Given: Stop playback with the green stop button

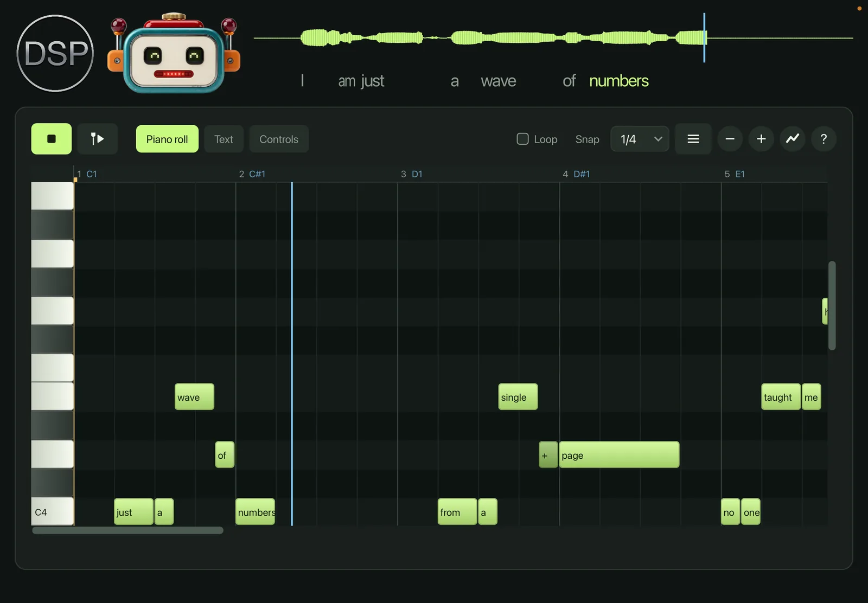Looking at the screenshot, I should tap(52, 139).
